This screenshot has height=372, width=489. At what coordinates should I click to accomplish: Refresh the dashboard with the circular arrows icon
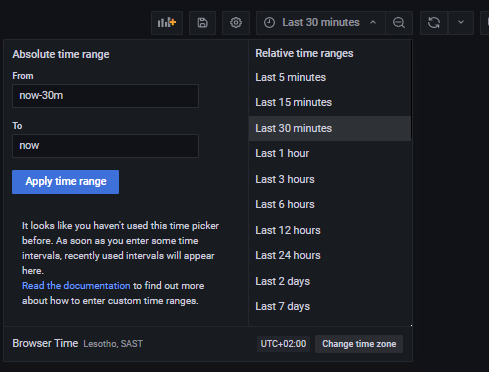coord(434,23)
